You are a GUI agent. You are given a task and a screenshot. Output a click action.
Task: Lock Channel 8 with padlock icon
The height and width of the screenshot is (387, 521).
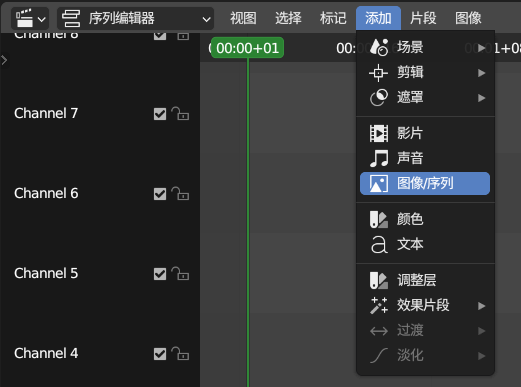[x=182, y=35]
